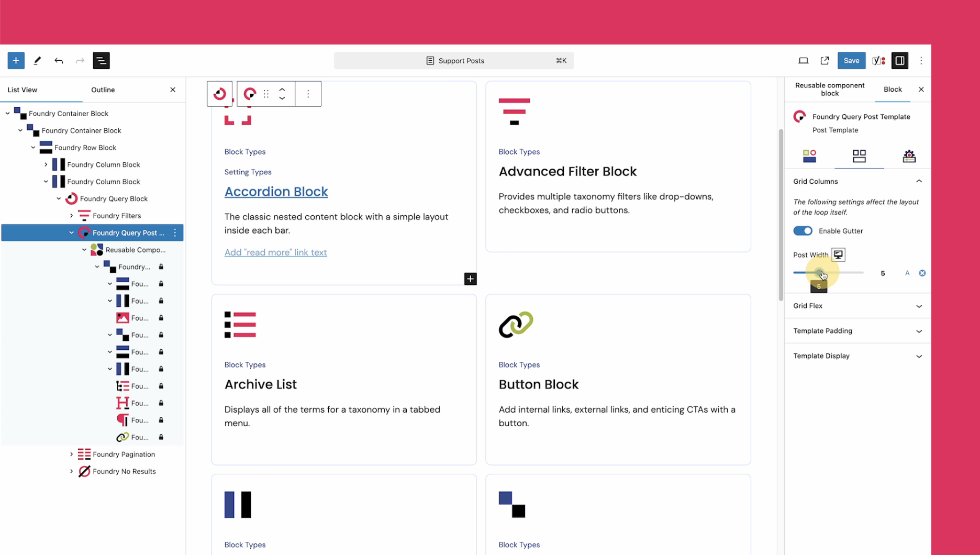Move the block down
Viewport: 980px width, 555px height.
(x=282, y=98)
